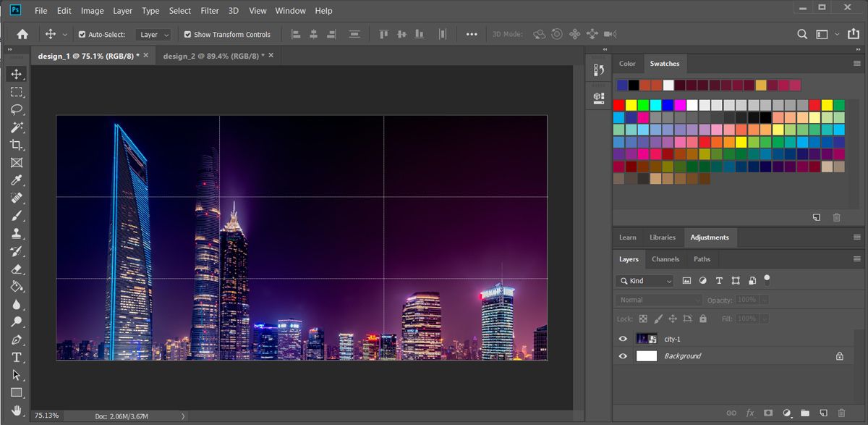This screenshot has height=425, width=868.
Task: Select the Clone Stamp tool
Action: 17,233
